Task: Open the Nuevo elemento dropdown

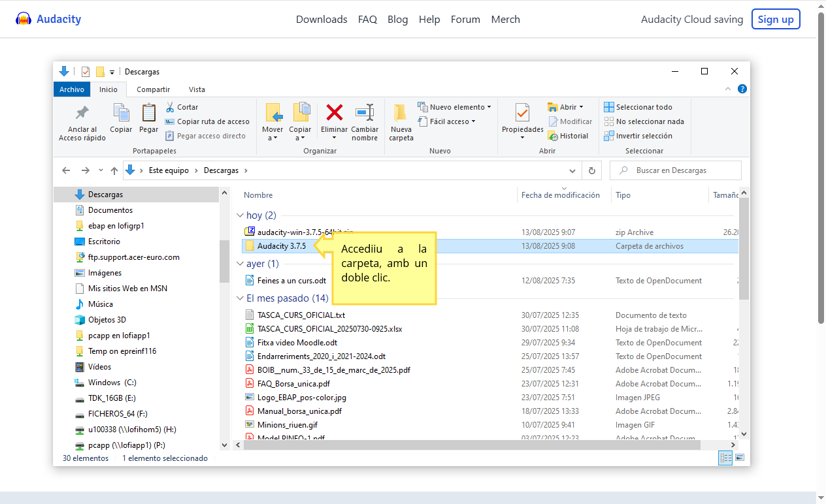Action: (454, 107)
